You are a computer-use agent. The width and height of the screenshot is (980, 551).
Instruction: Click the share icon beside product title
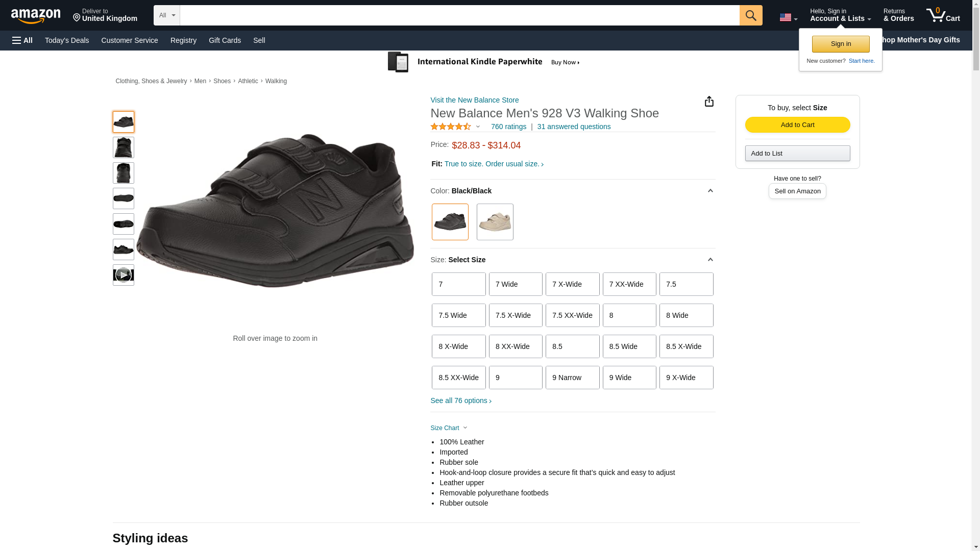pyautogui.click(x=709, y=102)
